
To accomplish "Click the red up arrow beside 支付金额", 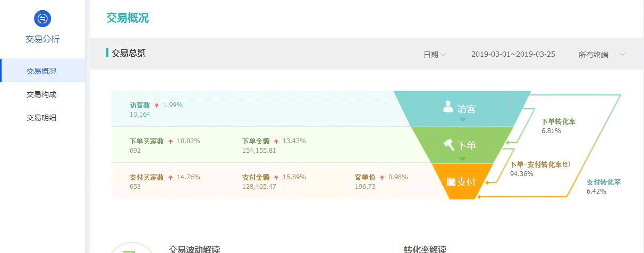I will (x=276, y=178).
